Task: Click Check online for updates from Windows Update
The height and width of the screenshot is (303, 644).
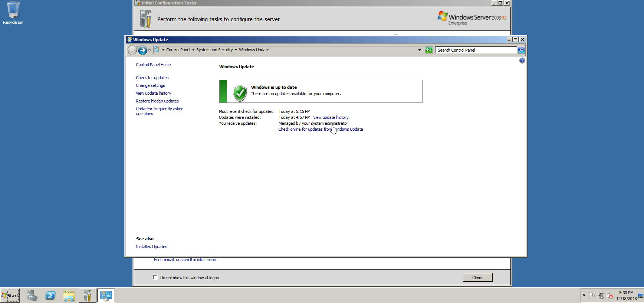Action: pos(321,129)
